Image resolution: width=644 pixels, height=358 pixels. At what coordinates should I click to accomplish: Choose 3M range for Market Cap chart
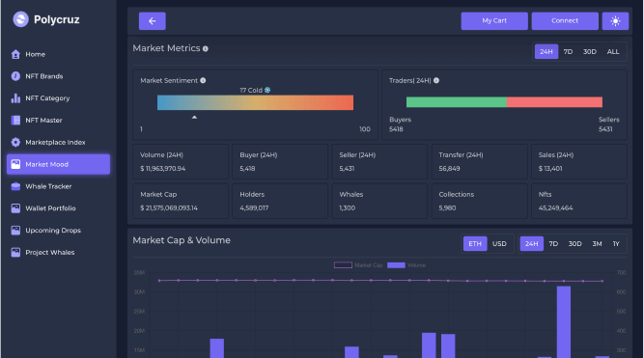point(597,244)
